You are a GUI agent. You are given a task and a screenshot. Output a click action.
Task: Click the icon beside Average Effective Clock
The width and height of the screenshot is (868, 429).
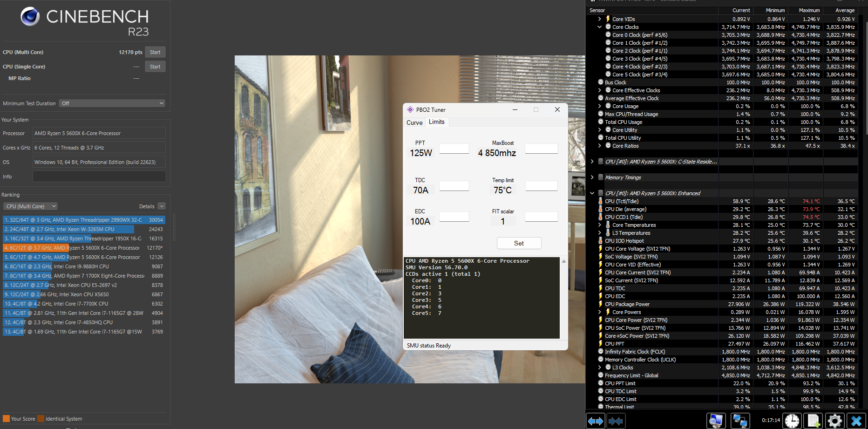click(x=601, y=98)
